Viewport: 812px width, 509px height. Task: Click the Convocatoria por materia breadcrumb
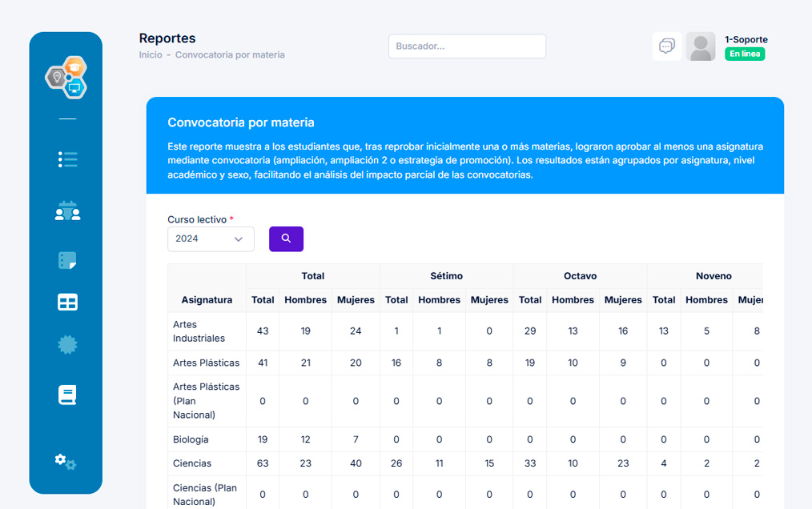tap(230, 55)
